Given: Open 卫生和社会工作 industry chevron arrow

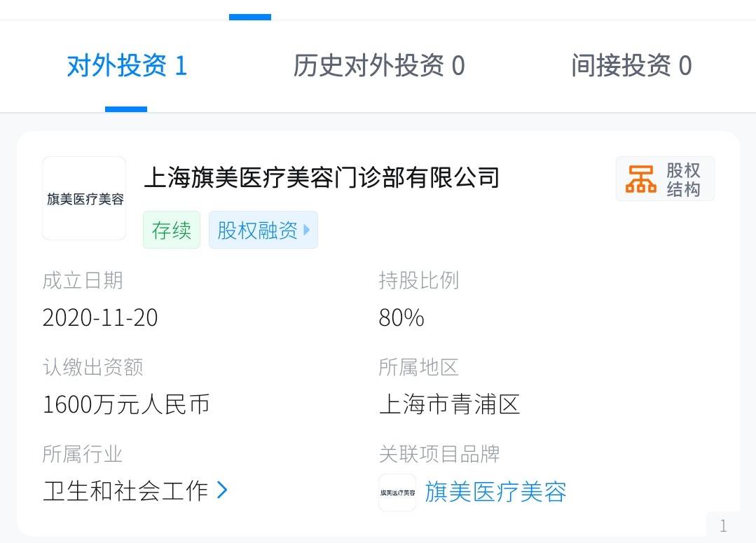Looking at the screenshot, I should 222,490.
